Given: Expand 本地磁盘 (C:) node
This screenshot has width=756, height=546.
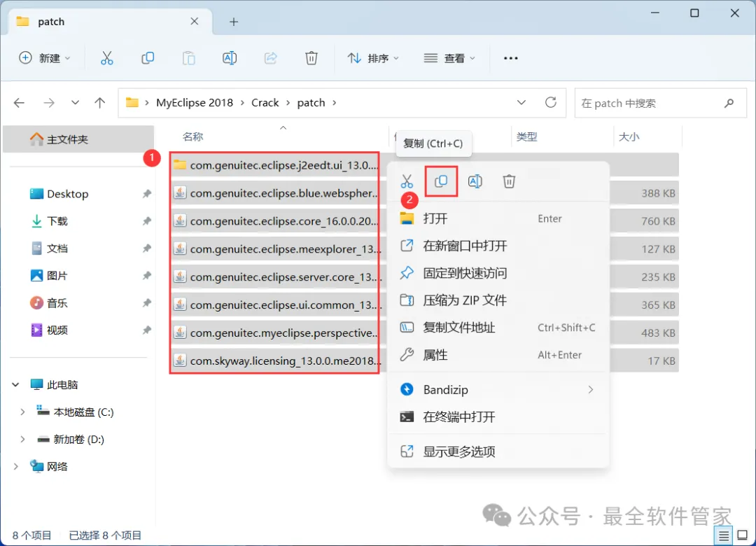Looking at the screenshot, I should [x=22, y=412].
